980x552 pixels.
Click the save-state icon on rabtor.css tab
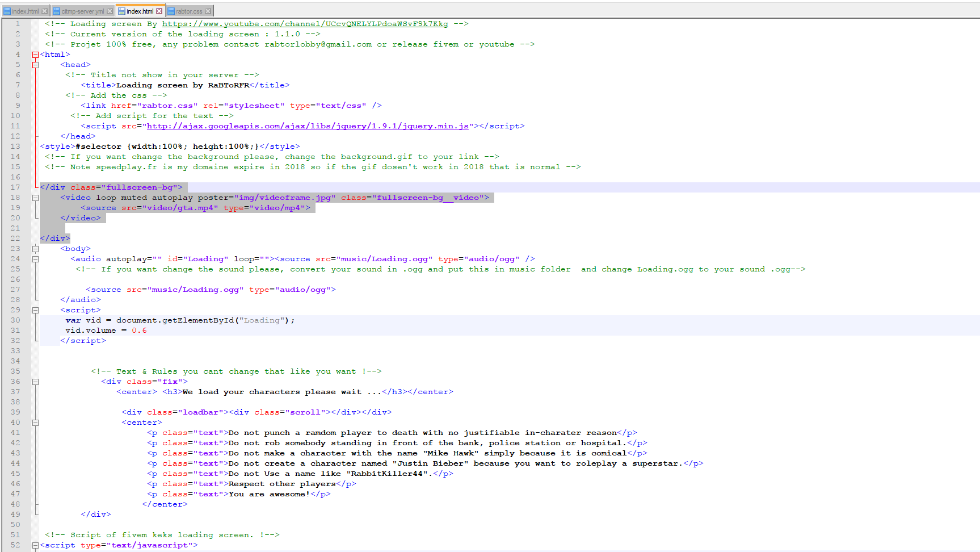(x=171, y=11)
